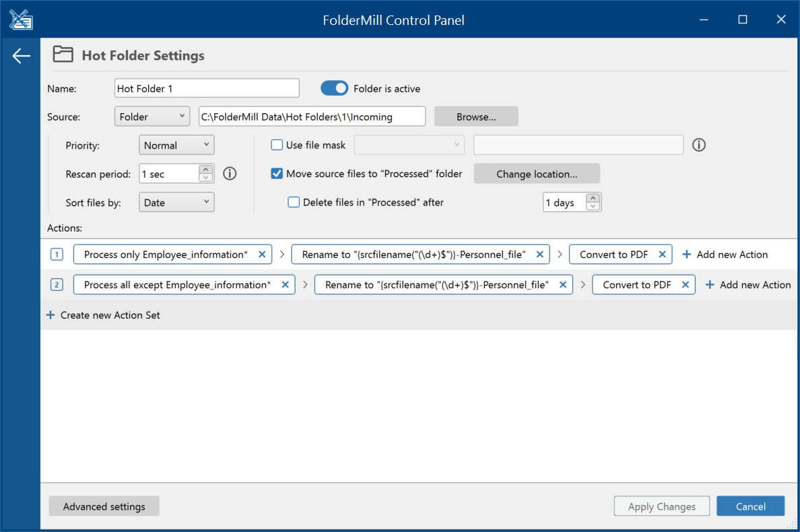800x532 pixels.
Task: Click the Name field 'Hot Folder 1'
Action: click(x=207, y=88)
